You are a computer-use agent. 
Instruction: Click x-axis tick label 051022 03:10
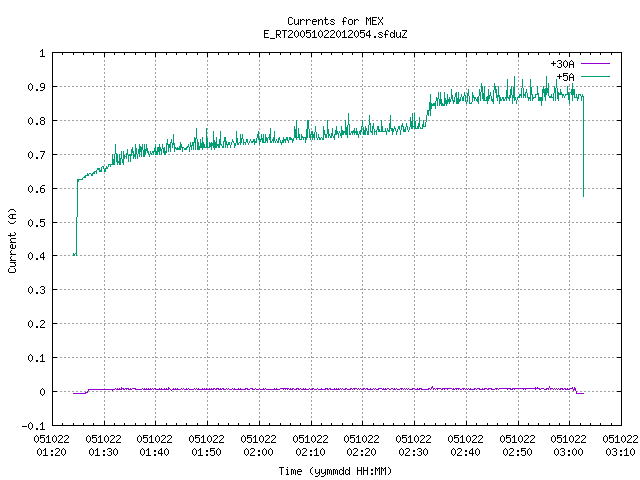click(x=620, y=445)
